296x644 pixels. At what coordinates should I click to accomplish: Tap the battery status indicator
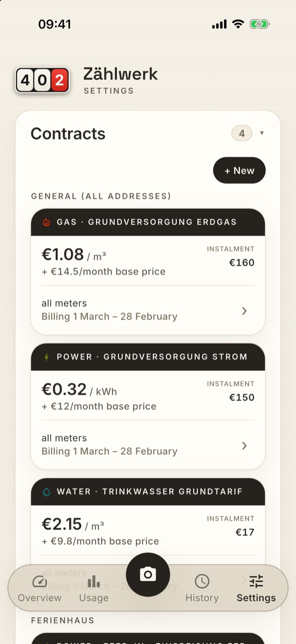[259, 24]
